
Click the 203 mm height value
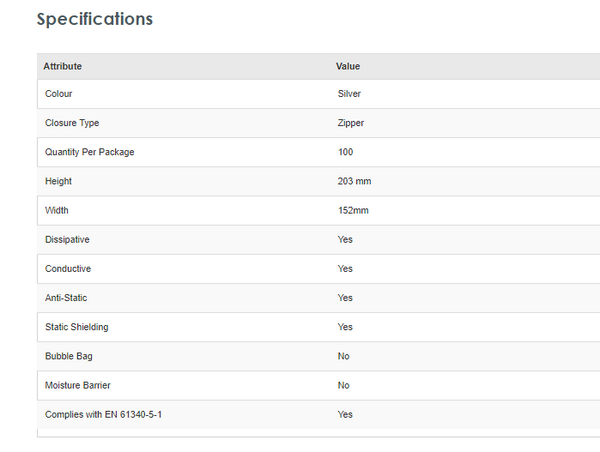click(x=355, y=181)
